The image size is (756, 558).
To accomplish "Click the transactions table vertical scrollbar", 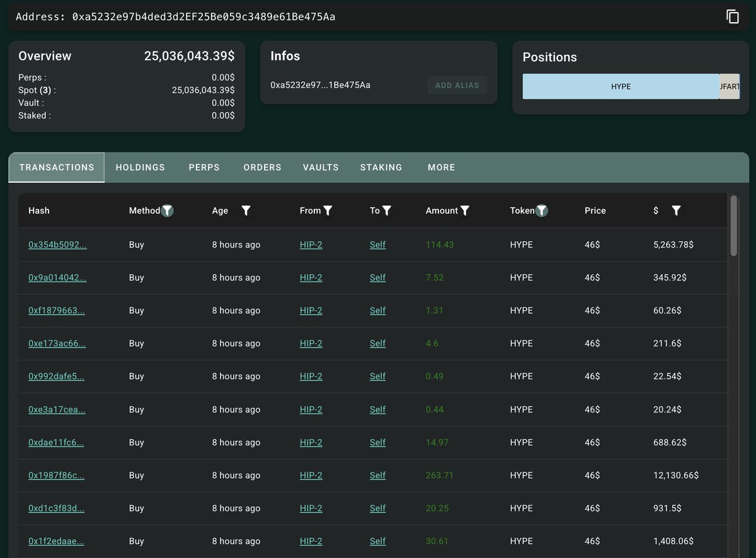I will tap(733, 225).
